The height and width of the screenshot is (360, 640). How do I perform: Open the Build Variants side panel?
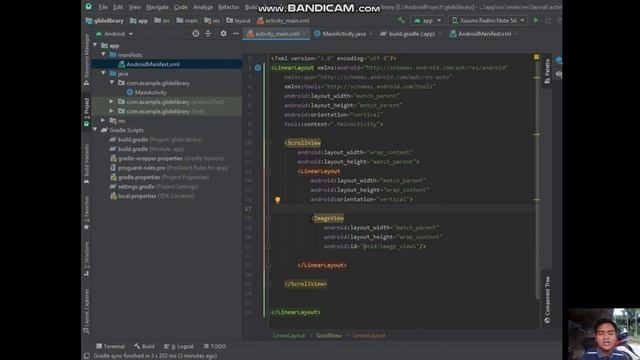point(86,163)
